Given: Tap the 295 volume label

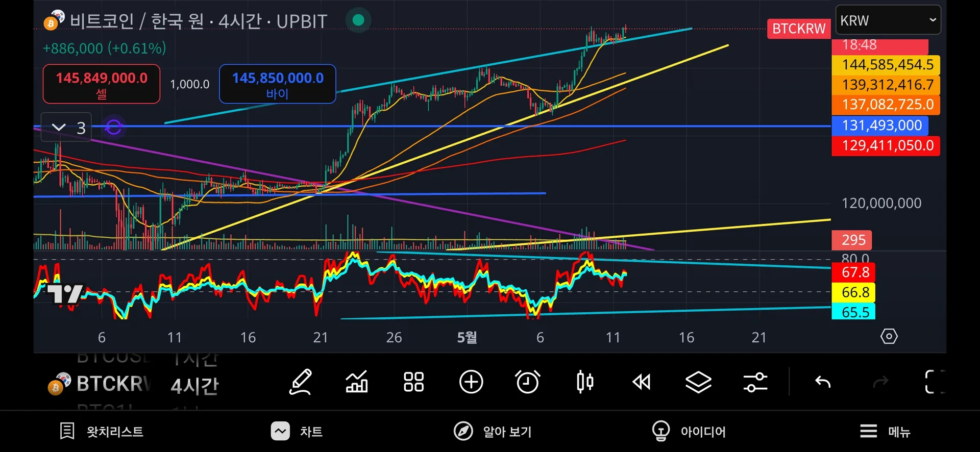Looking at the screenshot, I should [x=852, y=240].
